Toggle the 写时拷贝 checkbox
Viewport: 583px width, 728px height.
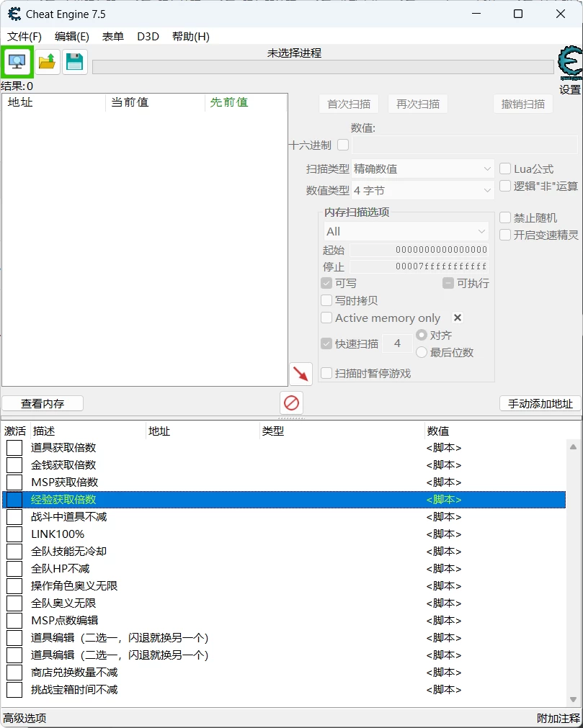[326, 300]
